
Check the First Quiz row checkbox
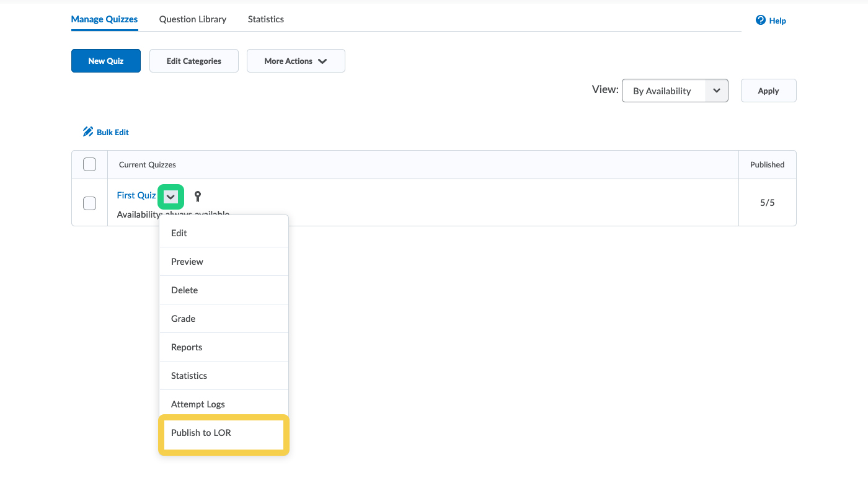pyautogui.click(x=90, y=203)
